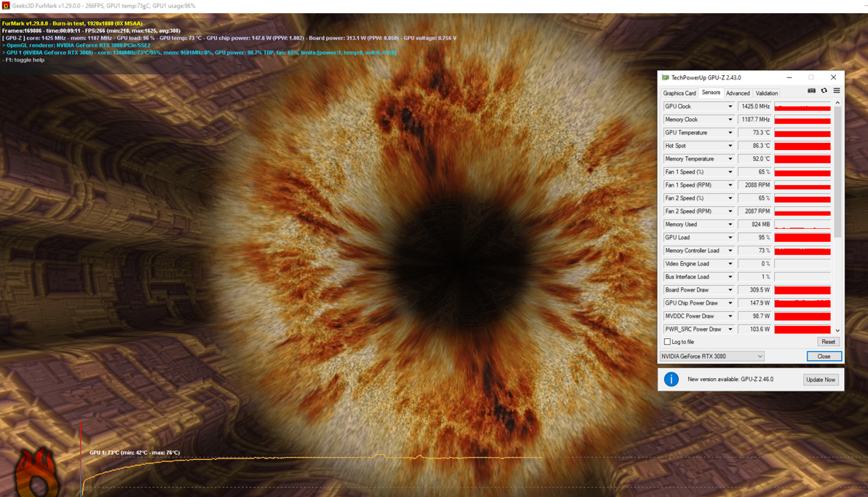Click the refresh sensors icon in GPU-Z
The image size is (868, 497).
pos(824,91)
